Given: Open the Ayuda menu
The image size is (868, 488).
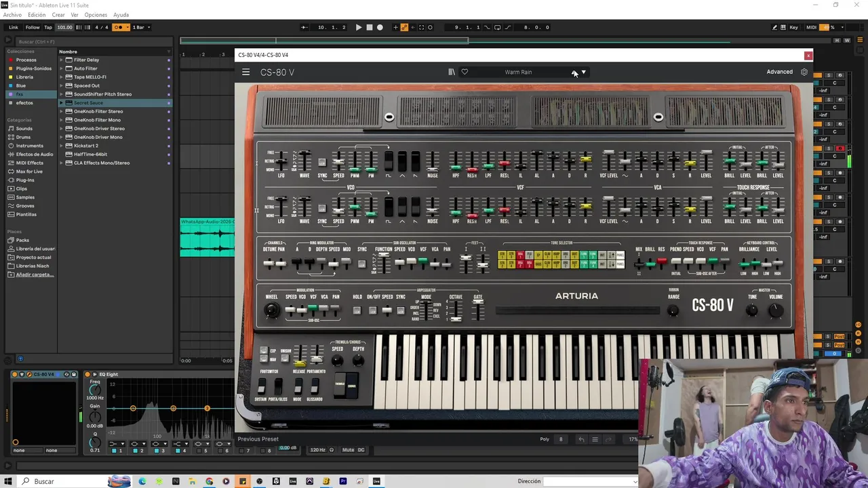Looking at the screenshot, I should click(x=121, y=15).
